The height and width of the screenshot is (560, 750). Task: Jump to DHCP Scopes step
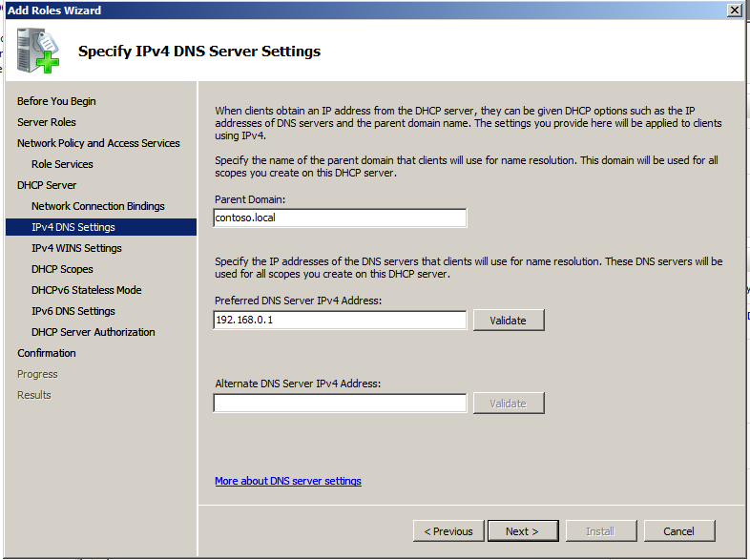coord(62,270)
